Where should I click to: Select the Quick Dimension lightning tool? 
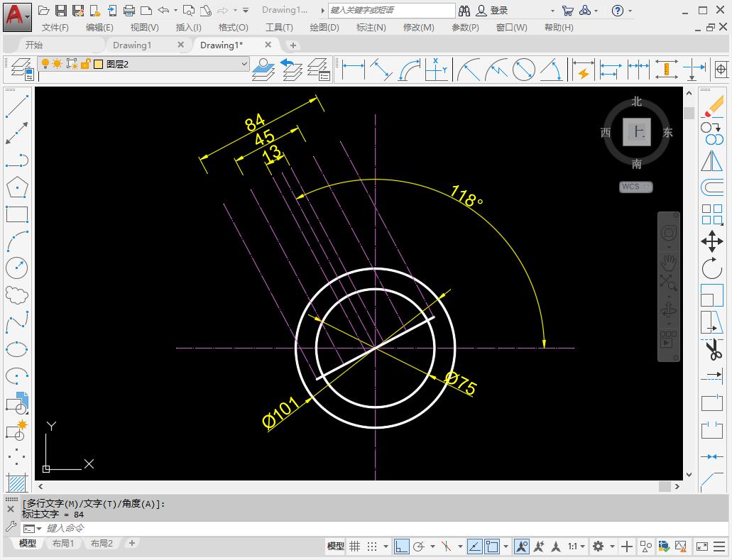click(x=584, y=70)
